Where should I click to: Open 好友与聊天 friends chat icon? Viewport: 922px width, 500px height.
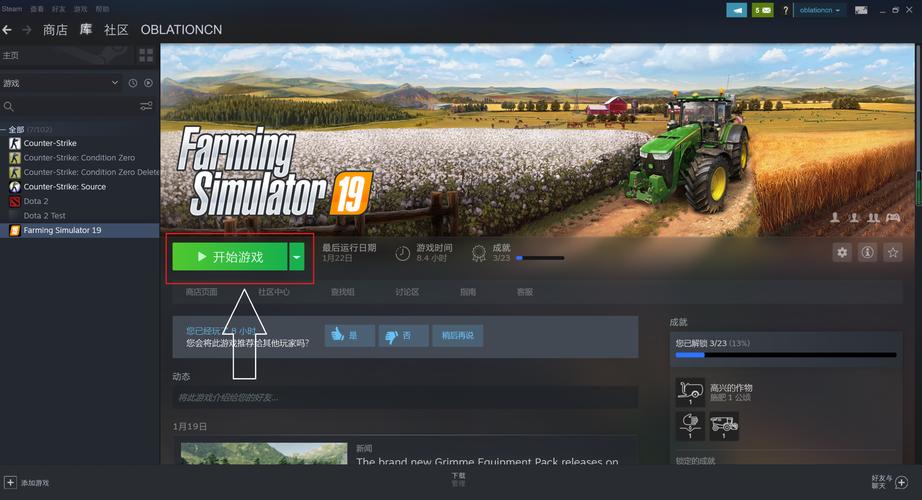(901, 482)
